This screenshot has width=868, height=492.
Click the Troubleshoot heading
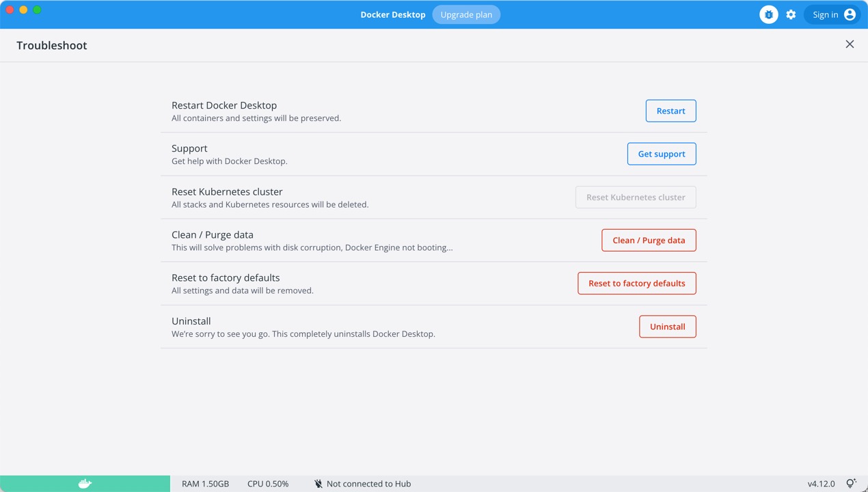coord(52,45)
